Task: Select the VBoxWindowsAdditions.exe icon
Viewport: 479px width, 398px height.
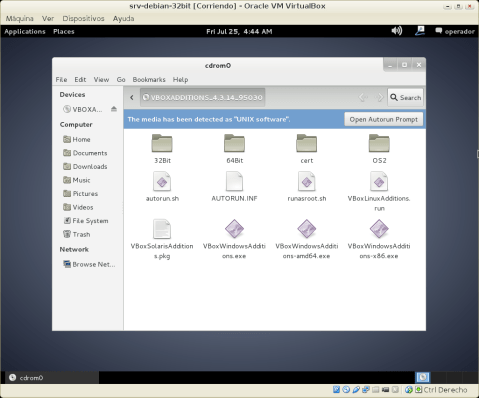Action: (234, 229)
